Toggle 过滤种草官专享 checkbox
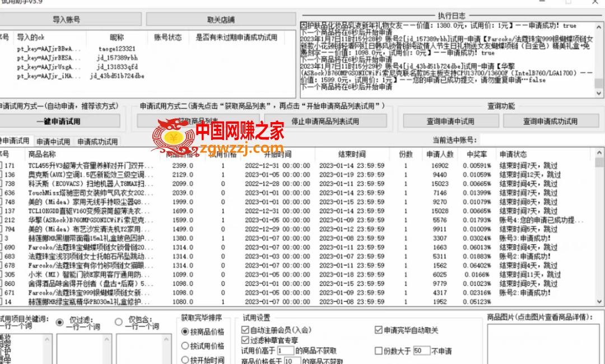Image resolution: width=605 pixels, height=364 pixels. pos(245,340)
